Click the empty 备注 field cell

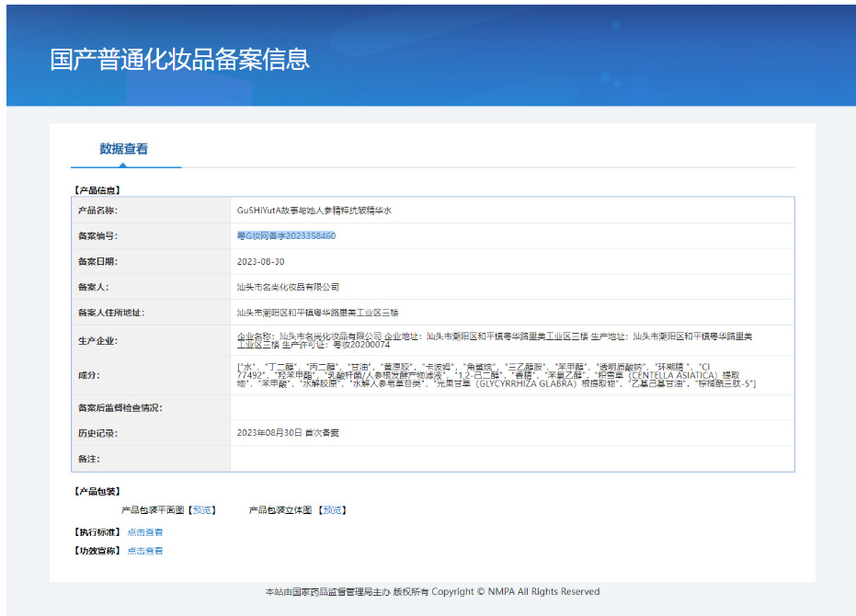[511, 458]
